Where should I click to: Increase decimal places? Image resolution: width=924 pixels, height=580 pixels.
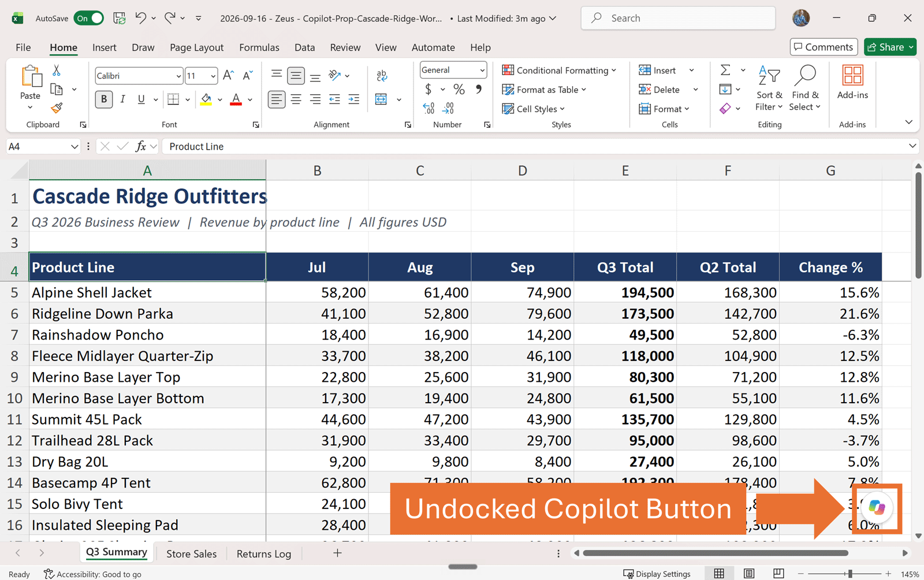pyautogui.click(x=429, y=108)
